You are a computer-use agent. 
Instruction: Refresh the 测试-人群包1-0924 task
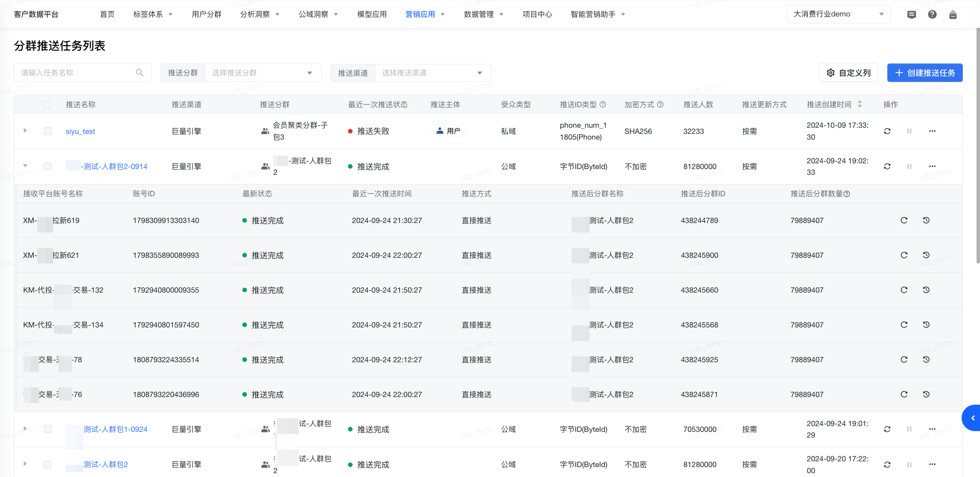point(887,429)
